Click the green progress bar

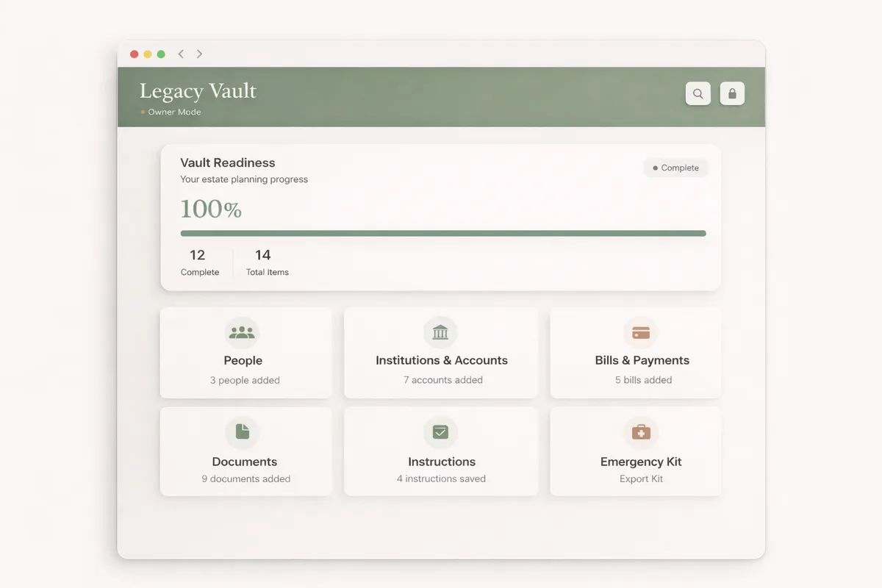pos(443,233)
